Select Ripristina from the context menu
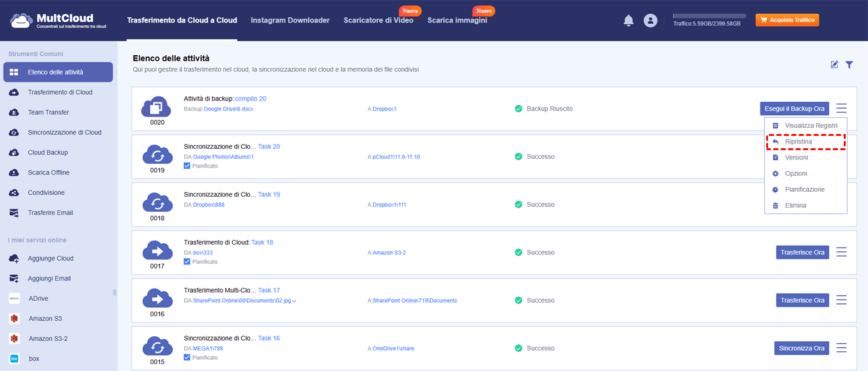The height and width of the screenshot is (371, 868). [x=798, y=141]
